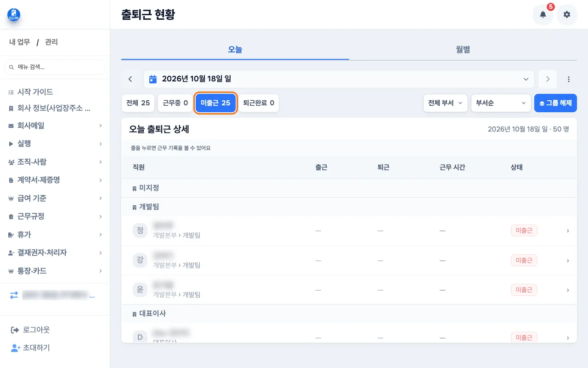The image size is (588, 368).
Task: Click the account switch arrows icon
Action: tap(14, 295)
